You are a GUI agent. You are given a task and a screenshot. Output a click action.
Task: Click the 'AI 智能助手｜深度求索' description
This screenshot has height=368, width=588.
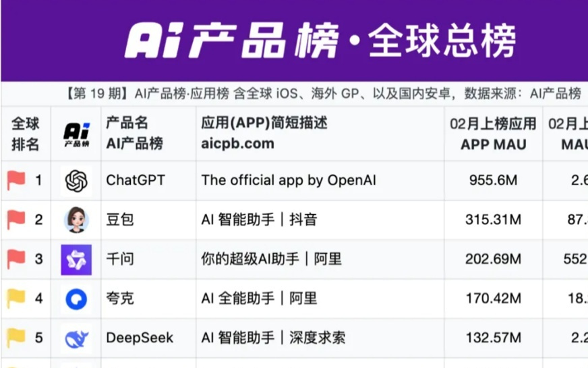click(273, 338)
